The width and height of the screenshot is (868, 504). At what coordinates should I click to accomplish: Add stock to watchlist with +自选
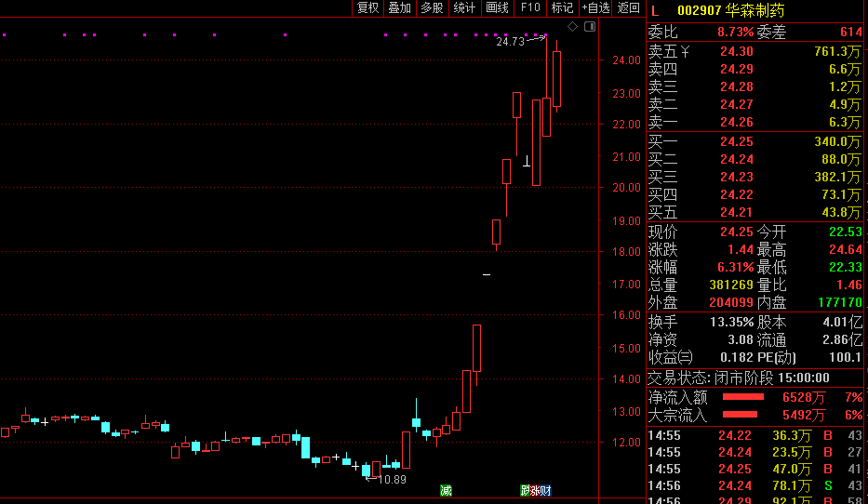tap(595, 7)
